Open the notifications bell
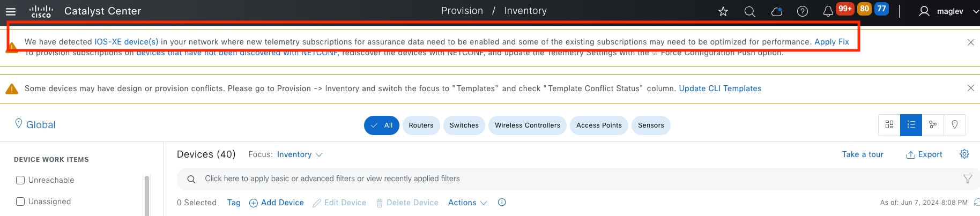The height and width of the screenshot is (216, 980). point(828,11)
